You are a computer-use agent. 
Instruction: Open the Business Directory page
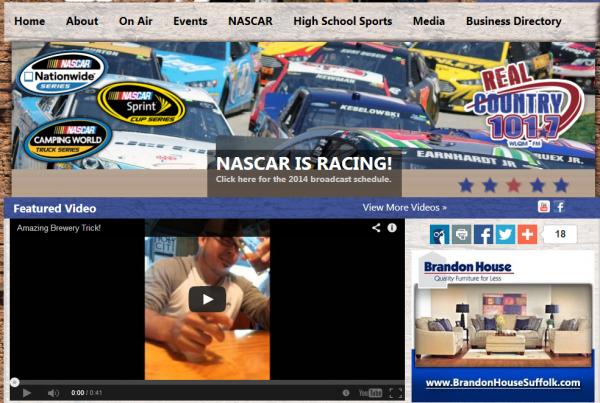coord(514,21)
